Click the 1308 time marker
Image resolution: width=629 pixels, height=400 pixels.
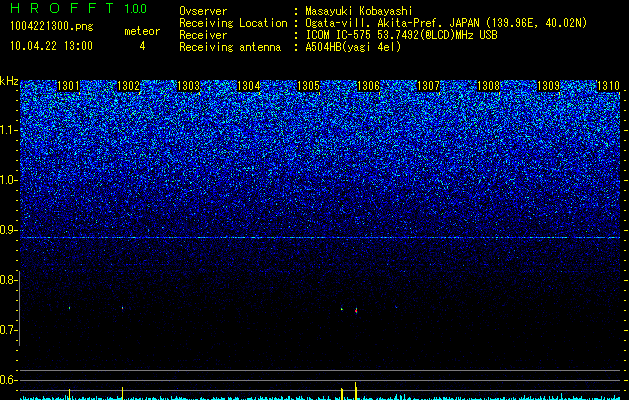pyautogui.click(x=489, y=86)
